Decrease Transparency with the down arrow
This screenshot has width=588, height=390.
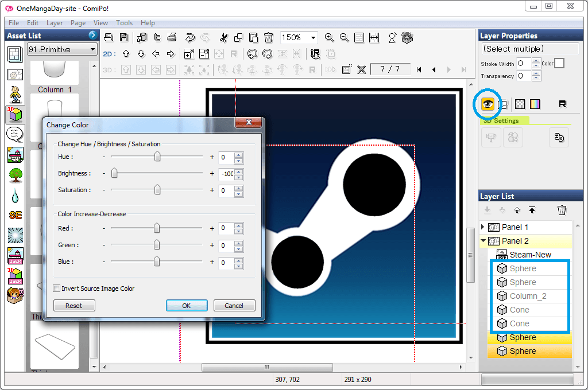click(x=536, y=79)
